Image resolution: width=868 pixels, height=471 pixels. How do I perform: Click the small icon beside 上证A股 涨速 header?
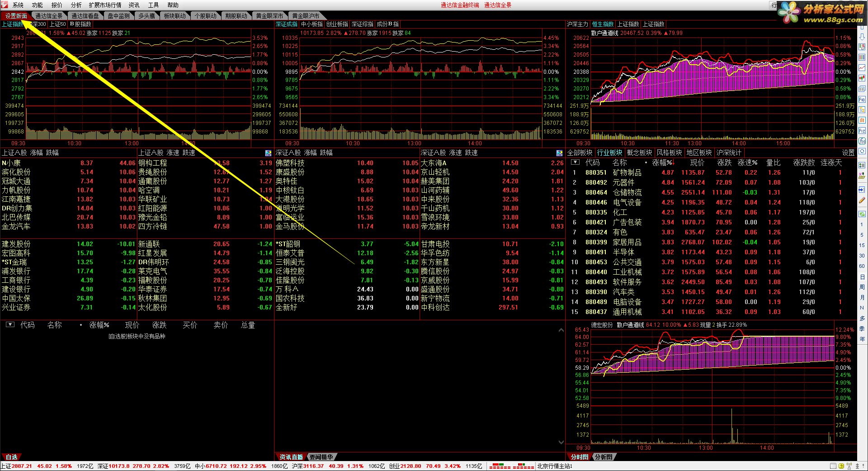click(x=268, y=153)
